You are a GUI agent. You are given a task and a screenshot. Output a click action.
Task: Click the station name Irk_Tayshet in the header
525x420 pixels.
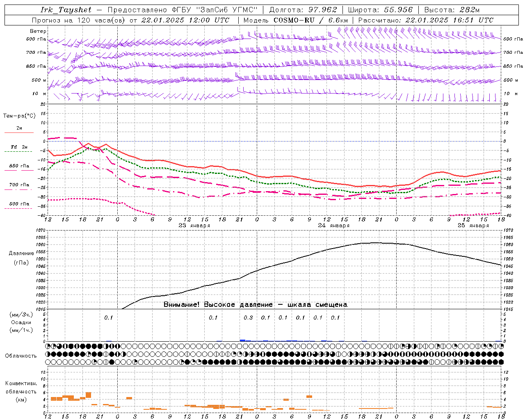(66, 10)
